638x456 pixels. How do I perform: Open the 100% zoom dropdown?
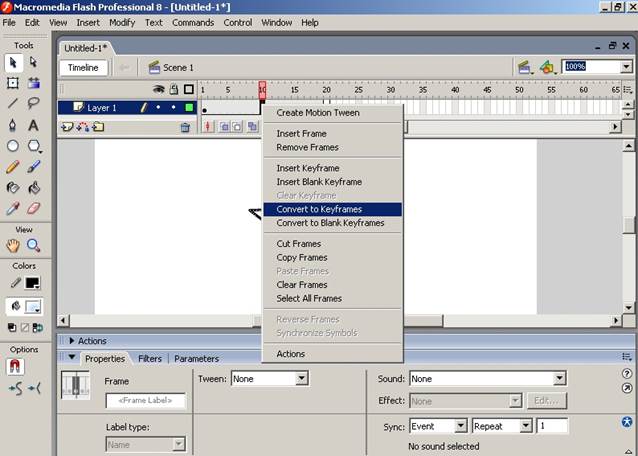coord(627,67)
